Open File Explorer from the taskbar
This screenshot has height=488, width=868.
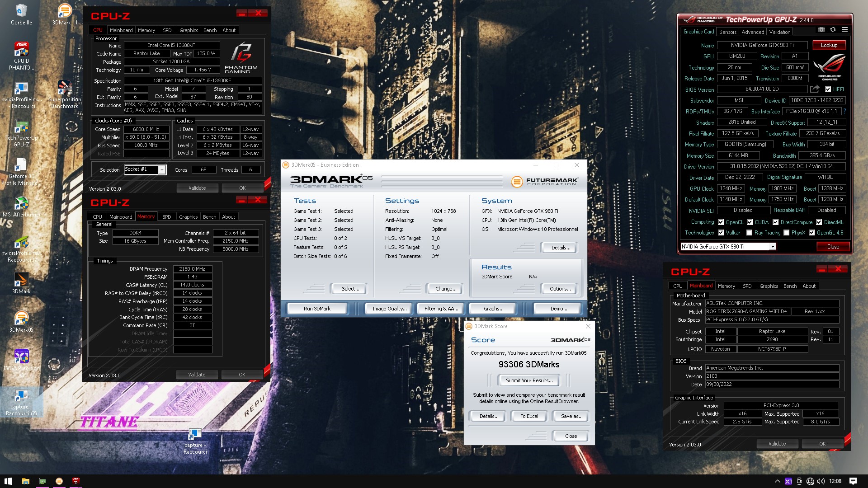(25, 481)
